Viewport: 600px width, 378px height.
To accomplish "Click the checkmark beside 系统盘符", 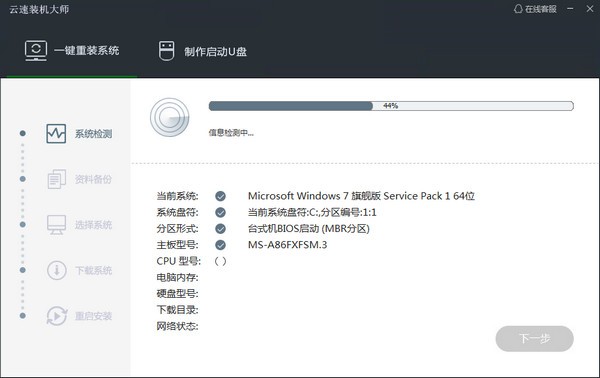I will (220, 212).
